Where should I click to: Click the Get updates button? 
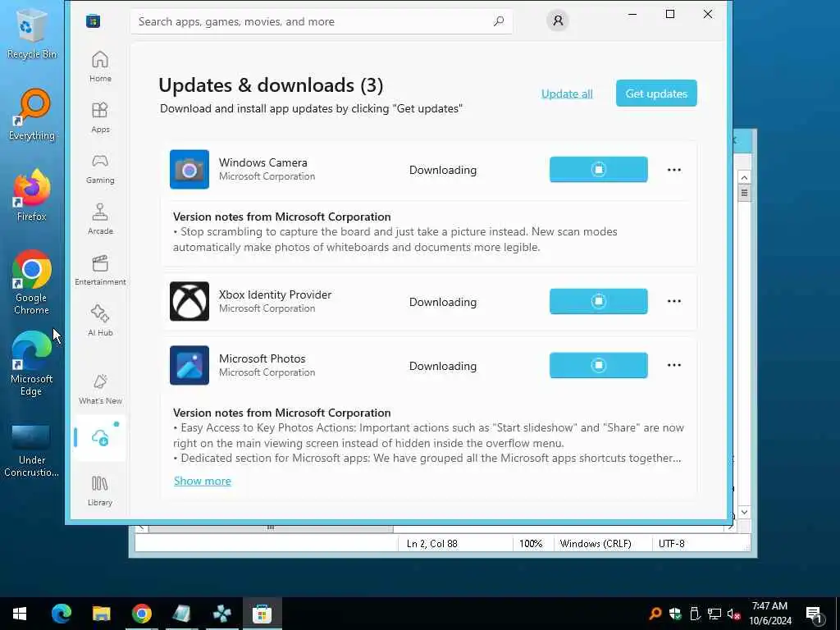[x=656, y=94]
